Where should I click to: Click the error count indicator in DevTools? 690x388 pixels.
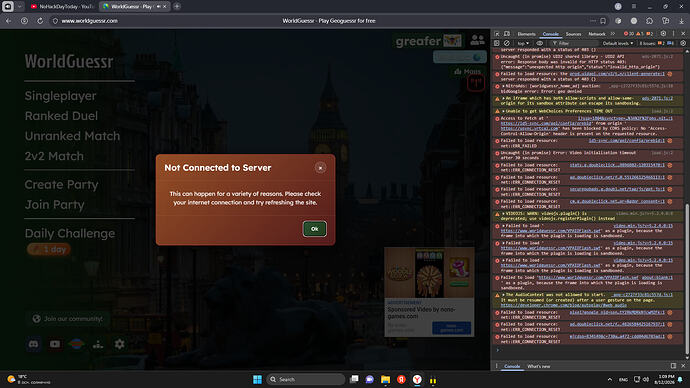pos(629,34)
